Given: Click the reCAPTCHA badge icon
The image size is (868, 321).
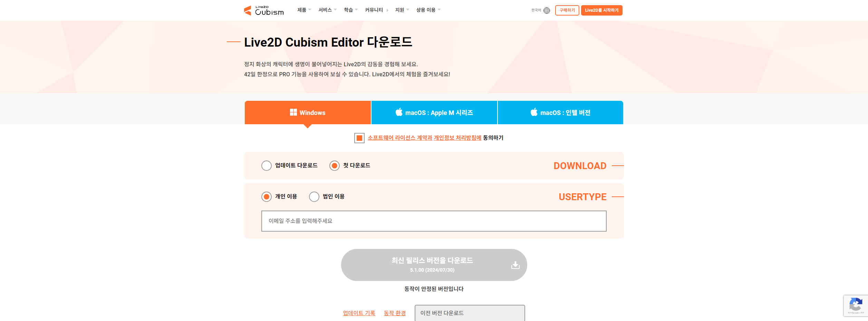Looking at the screenshot, I should (x=856, y=305).
